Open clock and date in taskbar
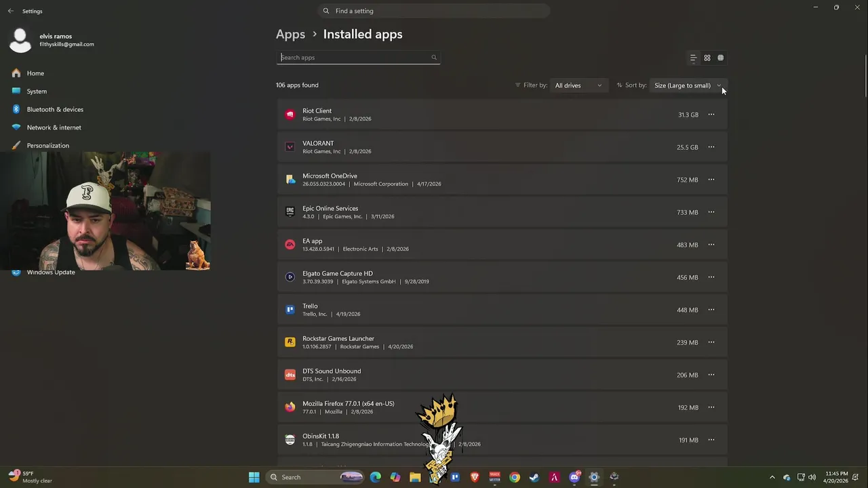 point(837,477)
